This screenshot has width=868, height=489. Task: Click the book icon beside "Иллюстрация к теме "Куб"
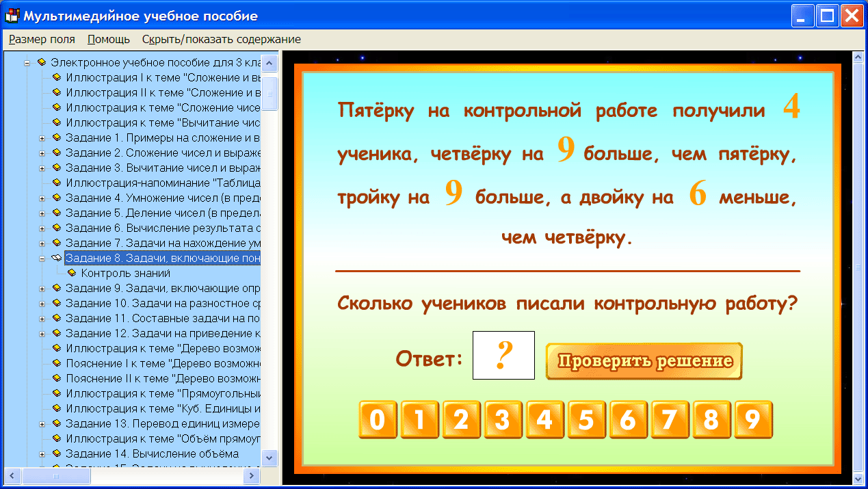tap(57, 408)
